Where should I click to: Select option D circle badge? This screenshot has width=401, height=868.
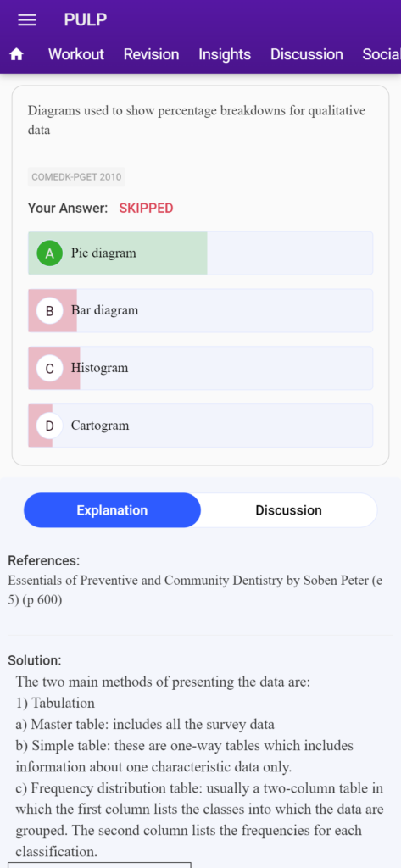coord(50,426)
